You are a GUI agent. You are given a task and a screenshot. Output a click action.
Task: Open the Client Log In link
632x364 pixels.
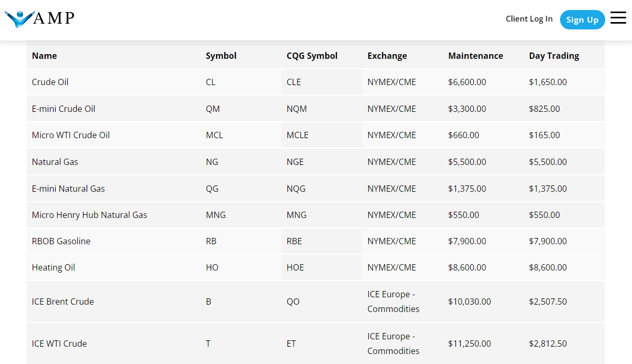(529, 19)
